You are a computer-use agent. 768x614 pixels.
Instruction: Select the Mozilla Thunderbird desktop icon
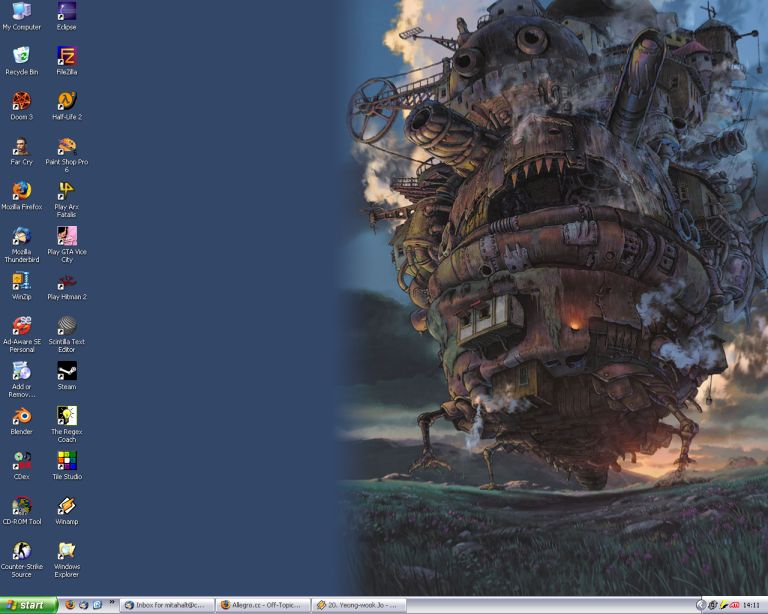[21, 236]
